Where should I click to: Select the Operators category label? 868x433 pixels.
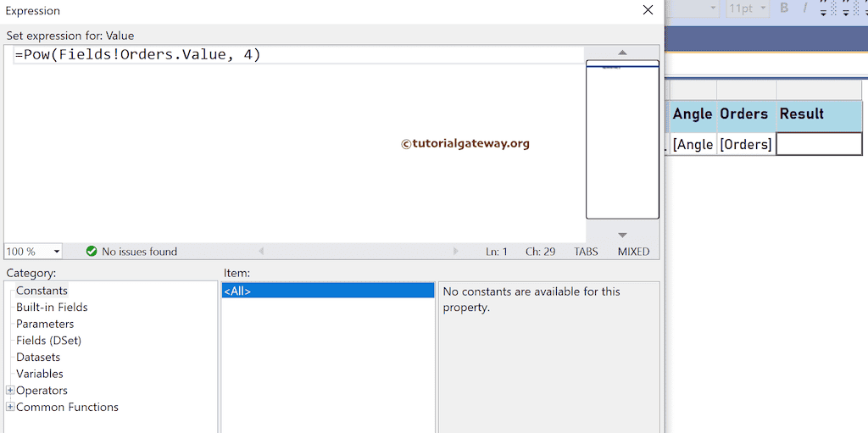point(42,391)
